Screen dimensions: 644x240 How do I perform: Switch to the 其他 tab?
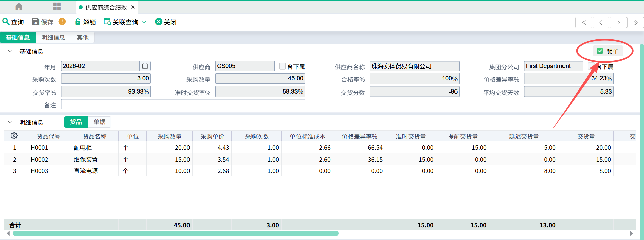point(83,37)
